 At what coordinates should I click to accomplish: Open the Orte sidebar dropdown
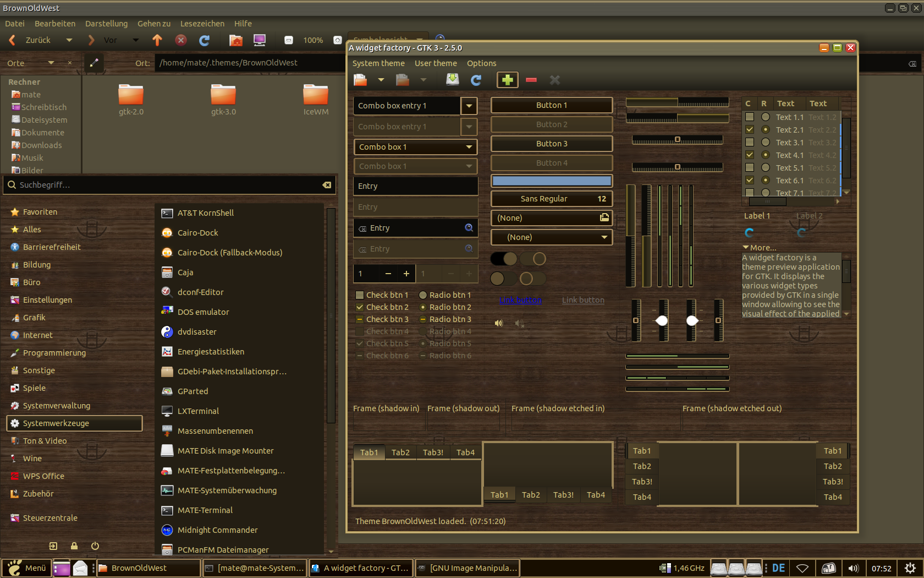[51, 63]
